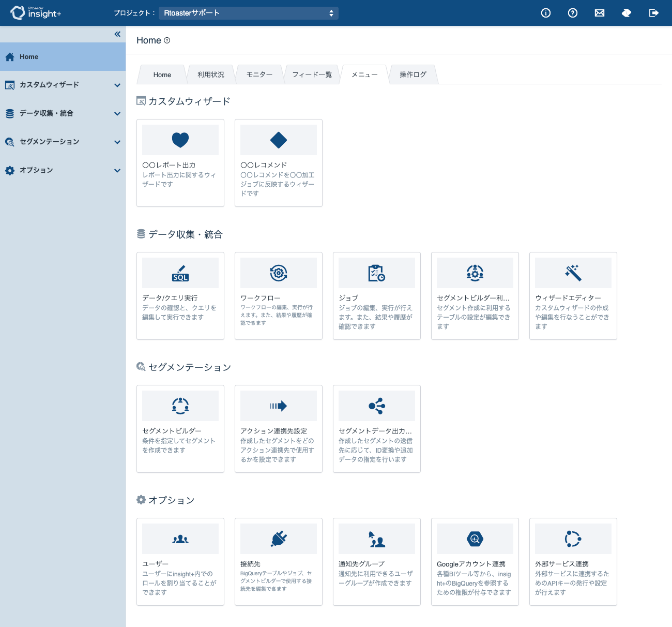Expand データ収集・統合 sidebar menu
This screenshot has height=627, width=672.
point(63,113)
